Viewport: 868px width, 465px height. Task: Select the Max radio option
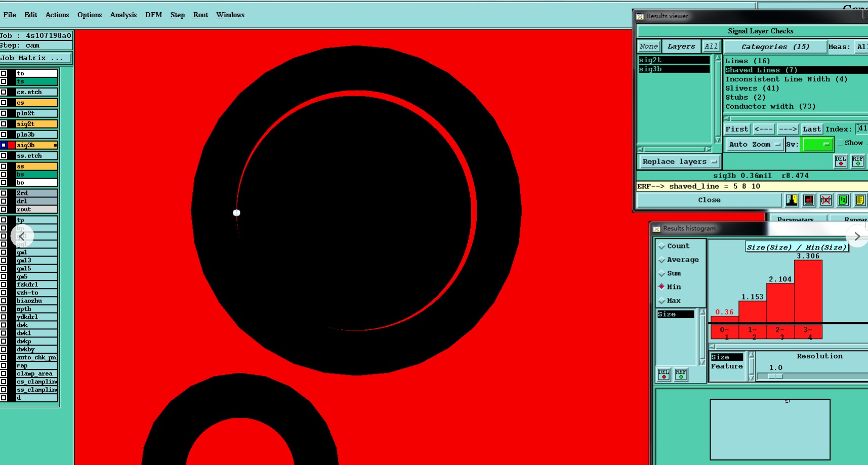coord(662,301)
